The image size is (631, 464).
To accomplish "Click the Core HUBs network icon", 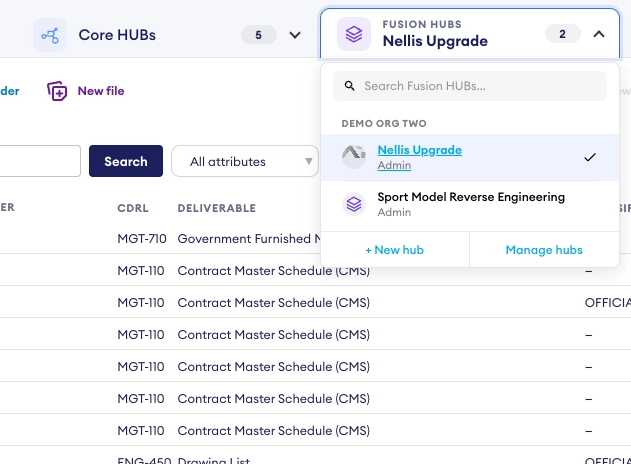I will 50,35.
